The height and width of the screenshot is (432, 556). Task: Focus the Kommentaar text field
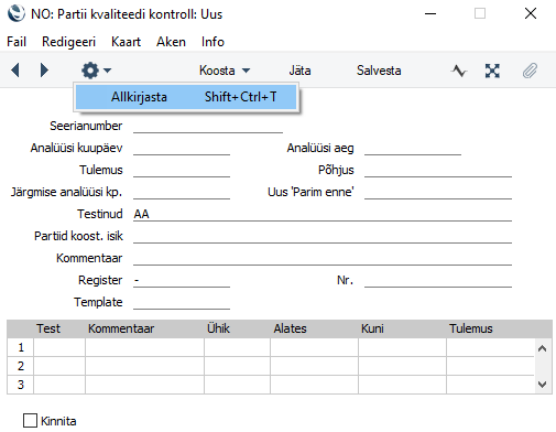pos(322,258)
